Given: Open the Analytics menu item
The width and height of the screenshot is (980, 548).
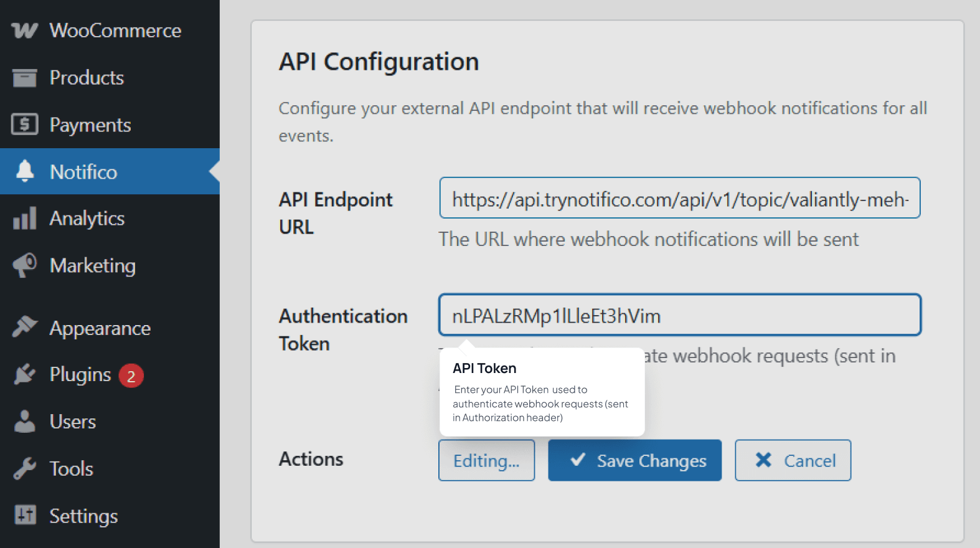Looking at the screenshot, I should (110, 218).
